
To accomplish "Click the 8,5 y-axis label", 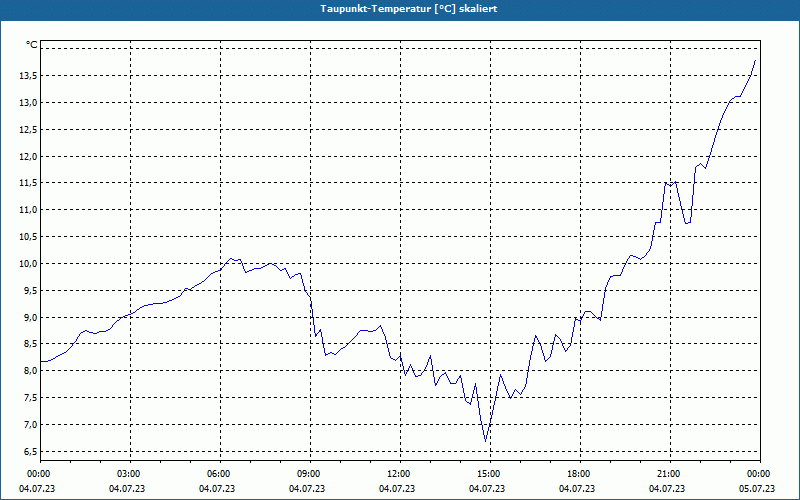I will (30, 344).
